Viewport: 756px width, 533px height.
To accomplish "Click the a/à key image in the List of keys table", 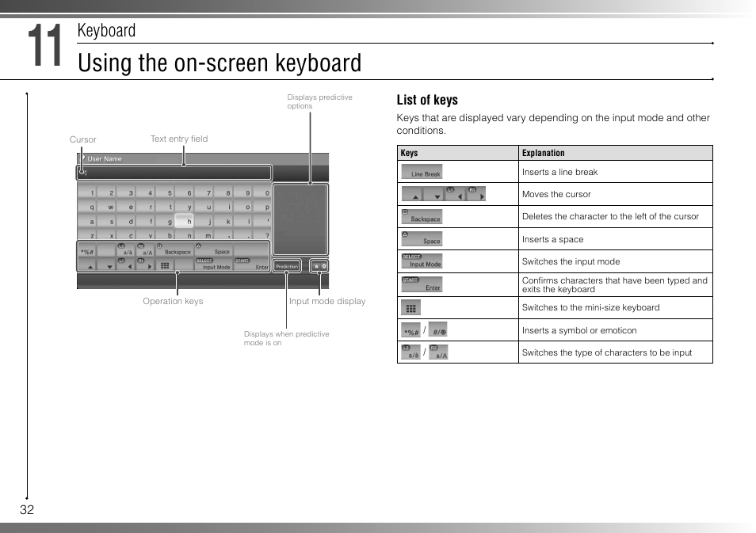I will pyautogui.click(x=410, y=352).
